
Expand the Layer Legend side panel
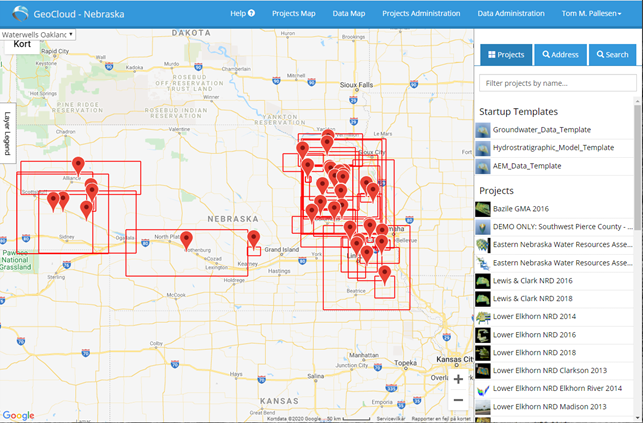click(7, 133)
